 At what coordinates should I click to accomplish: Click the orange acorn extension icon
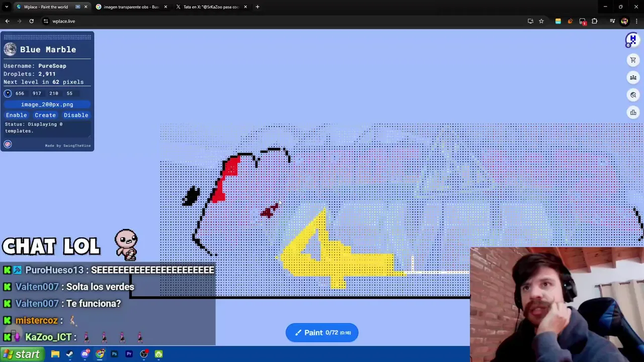(x=570, y=21)
